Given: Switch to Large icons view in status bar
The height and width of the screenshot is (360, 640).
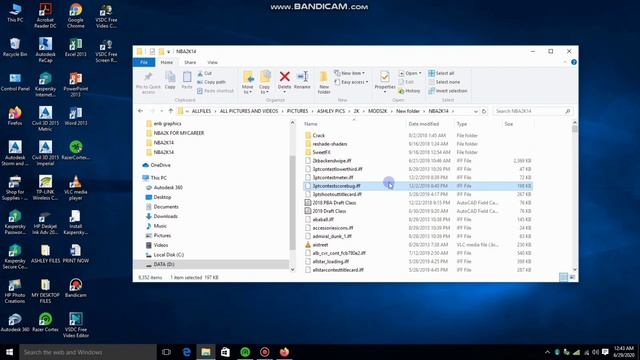Looking at the screenshot, I should 572,277.
